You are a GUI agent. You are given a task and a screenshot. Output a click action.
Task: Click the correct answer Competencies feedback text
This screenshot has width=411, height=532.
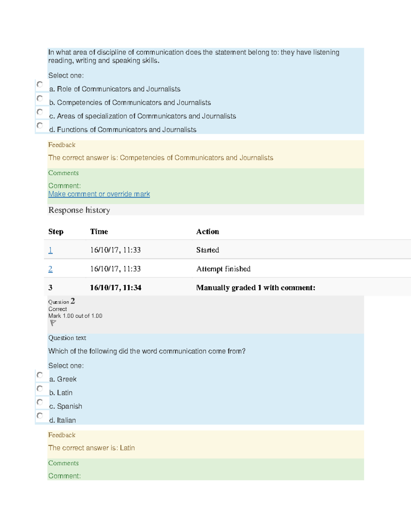(161, 158)
